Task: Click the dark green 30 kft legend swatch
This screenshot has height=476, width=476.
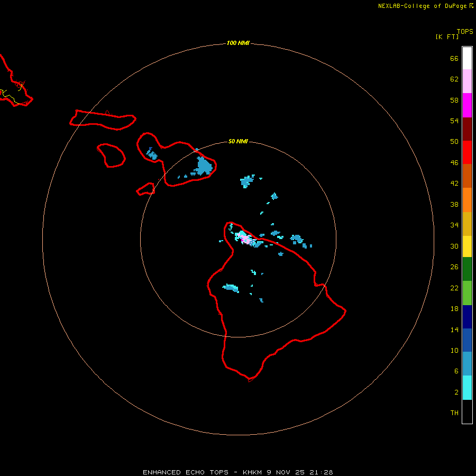Action: (467, 269)
